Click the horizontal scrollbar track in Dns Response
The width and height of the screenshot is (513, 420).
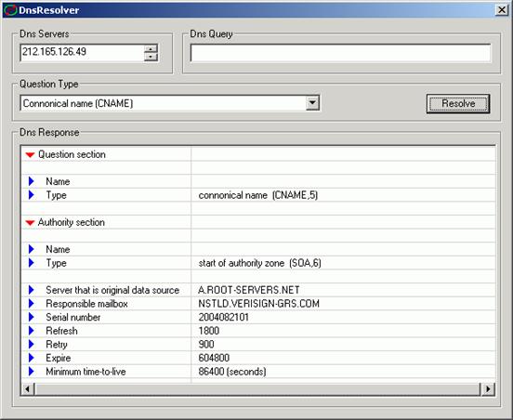click(x=257, y=389)
